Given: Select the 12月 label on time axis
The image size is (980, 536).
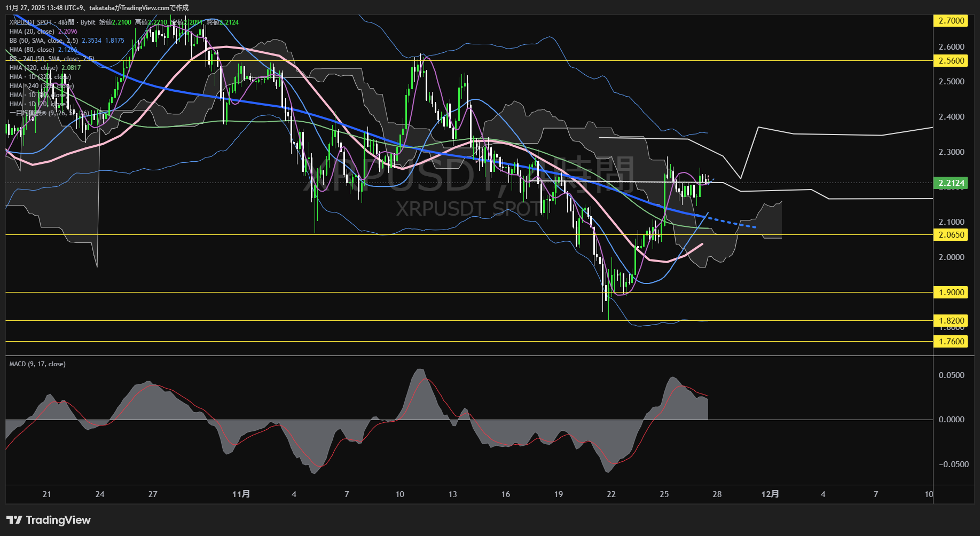Looking at the screenshot, I should 770,494.
